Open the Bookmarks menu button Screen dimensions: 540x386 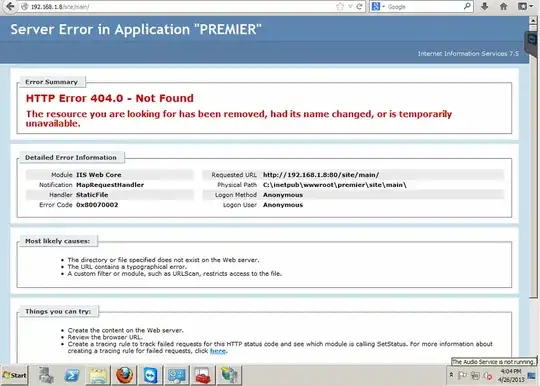(525, 6)
